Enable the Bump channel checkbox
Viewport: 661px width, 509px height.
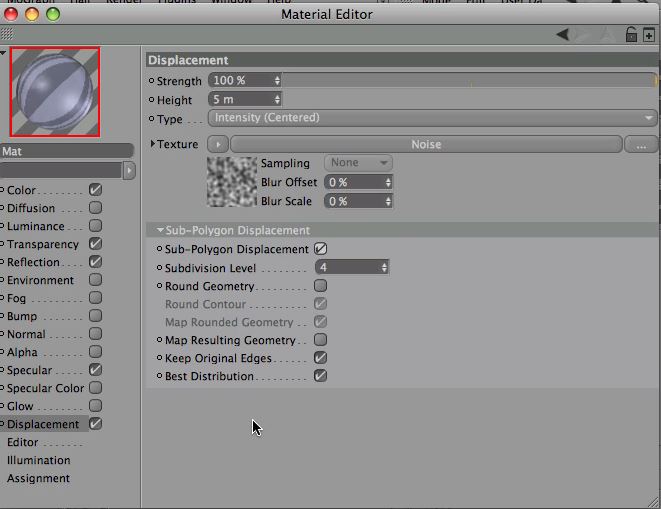point(96,315)
